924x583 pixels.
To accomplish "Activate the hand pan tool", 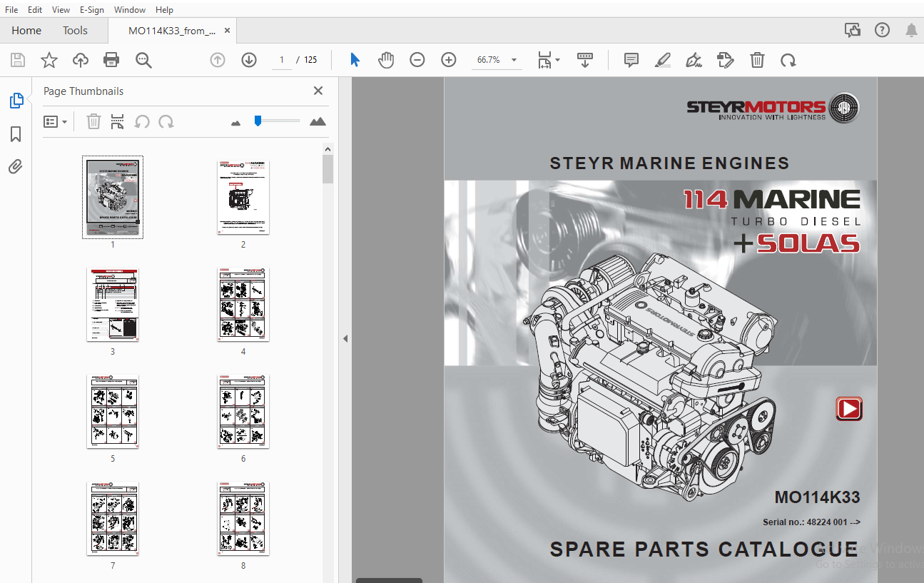I will coord(386,60).
